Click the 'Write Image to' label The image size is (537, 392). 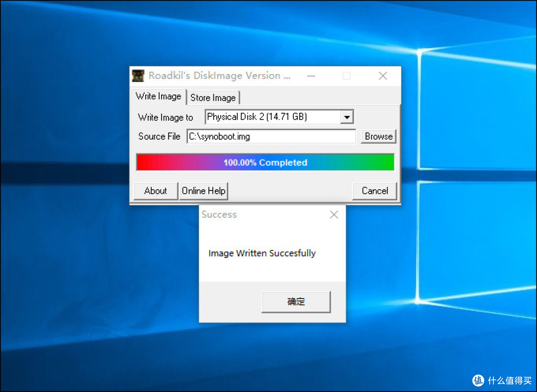166,117
